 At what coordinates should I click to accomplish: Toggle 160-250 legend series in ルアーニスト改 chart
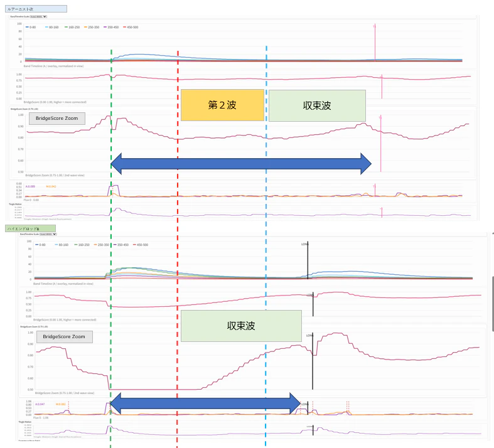pyautogui.click(x=72, y=27)
